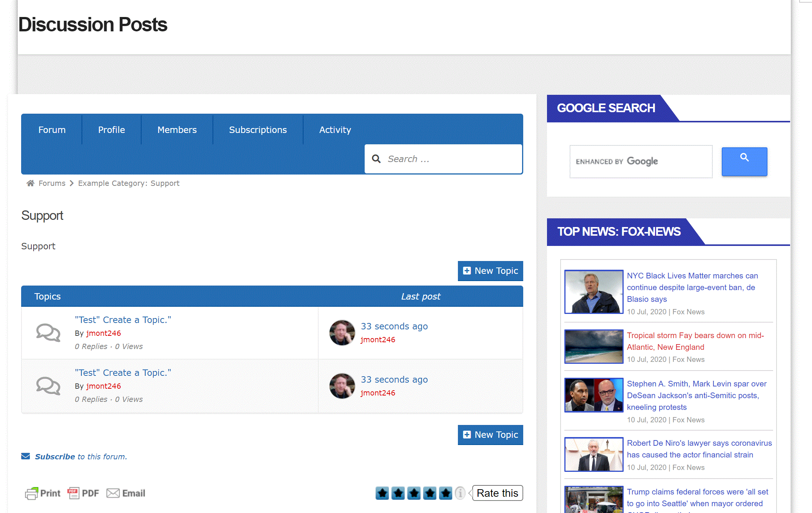This screenshot has width=812, height=513.
Task: Rate with the third star
Action: click(414, 493)
